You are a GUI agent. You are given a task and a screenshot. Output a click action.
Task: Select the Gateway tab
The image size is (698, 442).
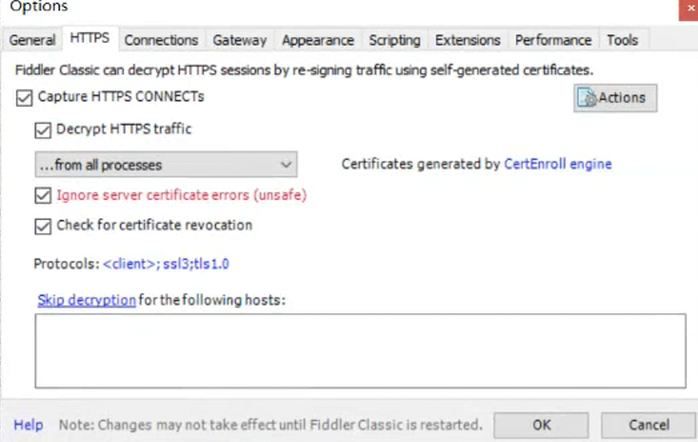click(239, 40)
